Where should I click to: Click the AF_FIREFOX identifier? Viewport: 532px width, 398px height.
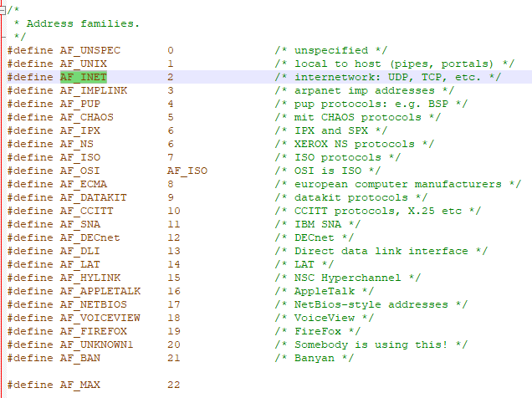point(93,331)
